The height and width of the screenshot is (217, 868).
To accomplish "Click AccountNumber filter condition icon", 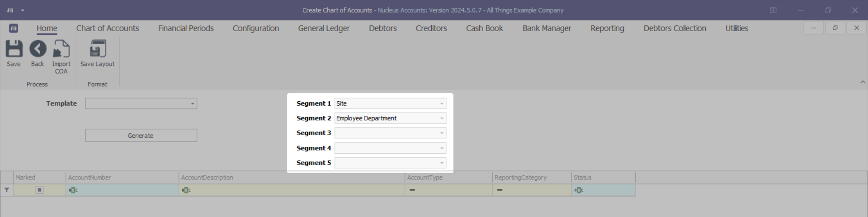I will pyautogui.click(x=73, y=190).
